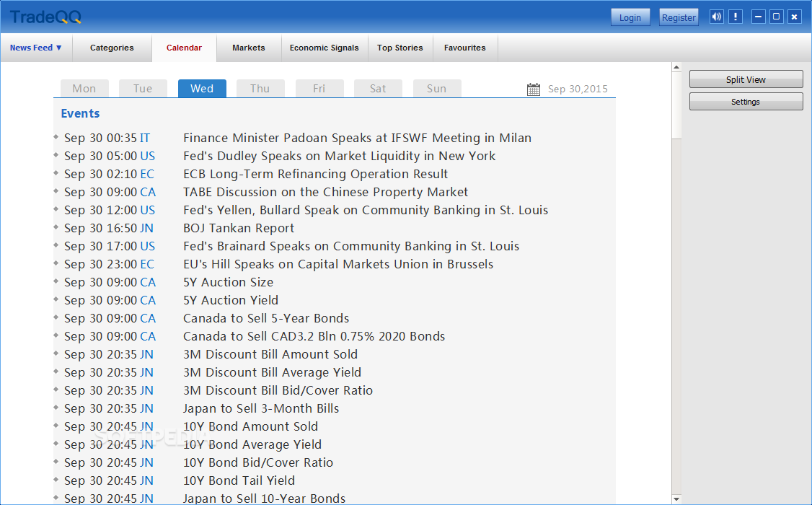Click 3M Discount Bill Bid/Cover Ratio
This screenshot has height=505, width=812.
point(278,390)
